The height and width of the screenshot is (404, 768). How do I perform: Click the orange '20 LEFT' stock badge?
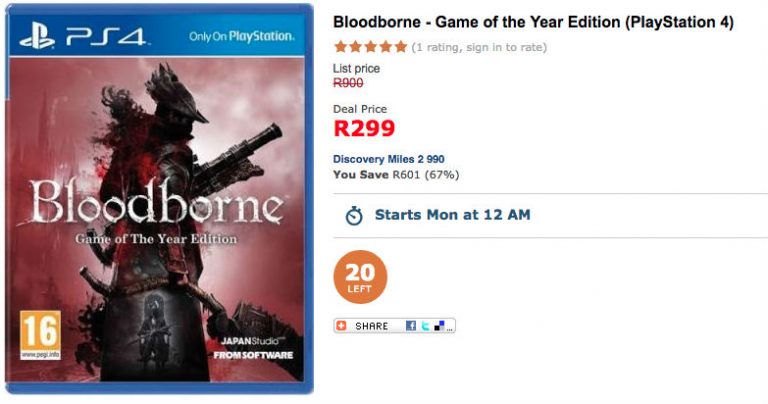360,277
